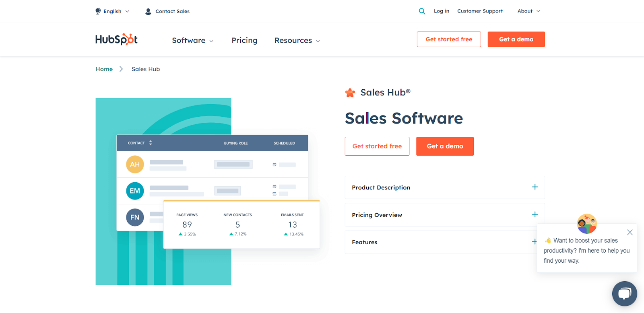Click the 7.12% growth figure

click(x=241, y=234)
